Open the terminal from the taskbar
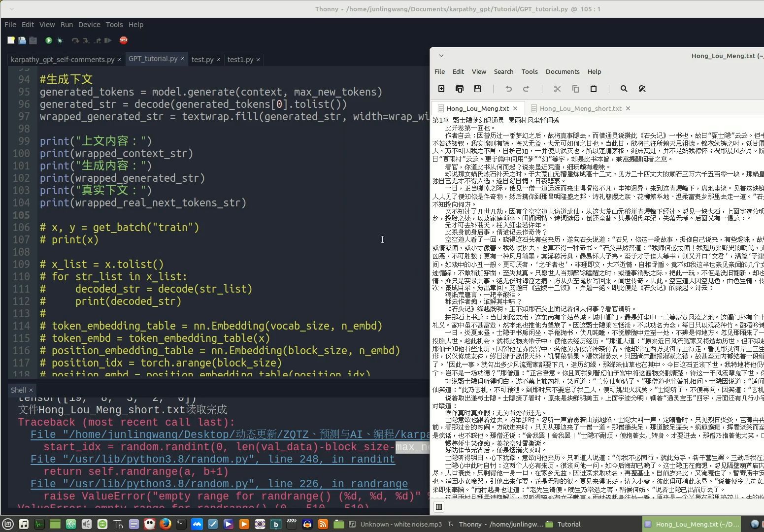 (x=181, y=524)
